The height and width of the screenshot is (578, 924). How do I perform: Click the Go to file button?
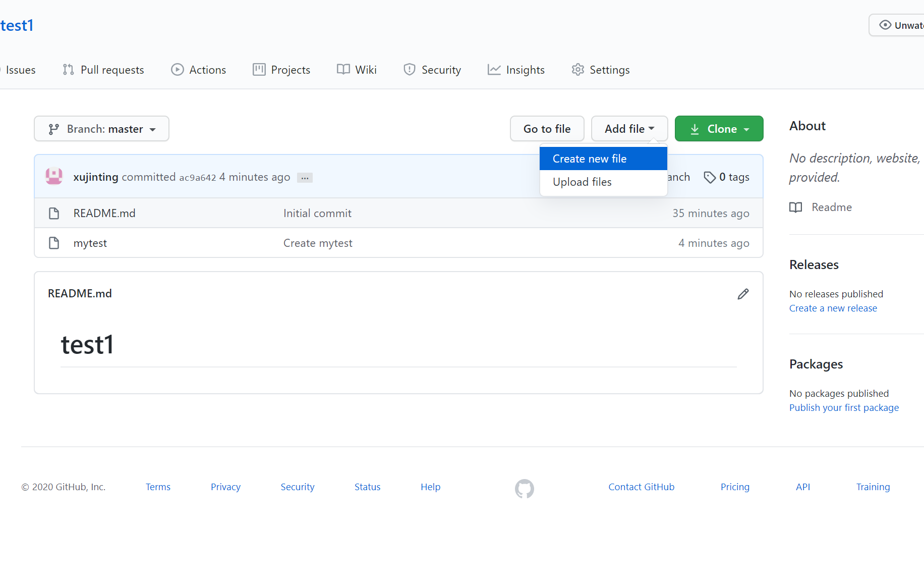coord(547,129)
